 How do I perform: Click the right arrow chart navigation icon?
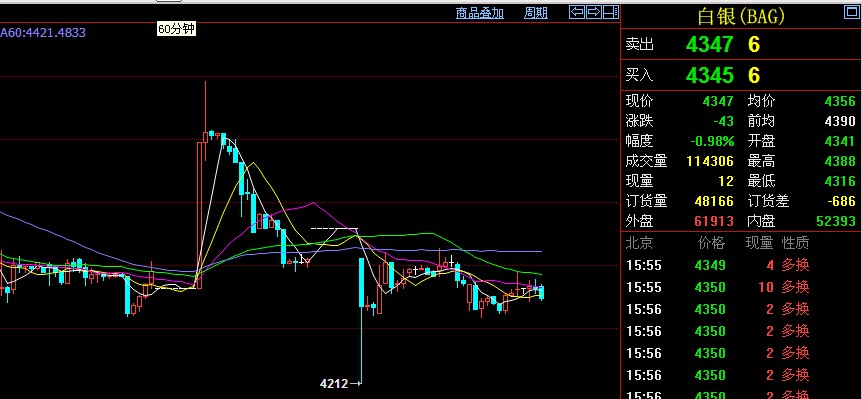pyautogui.click(x=594, y=12)
